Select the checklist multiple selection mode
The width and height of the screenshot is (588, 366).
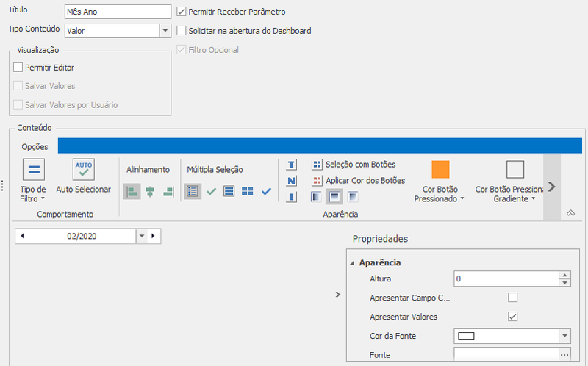click(193, 191)
